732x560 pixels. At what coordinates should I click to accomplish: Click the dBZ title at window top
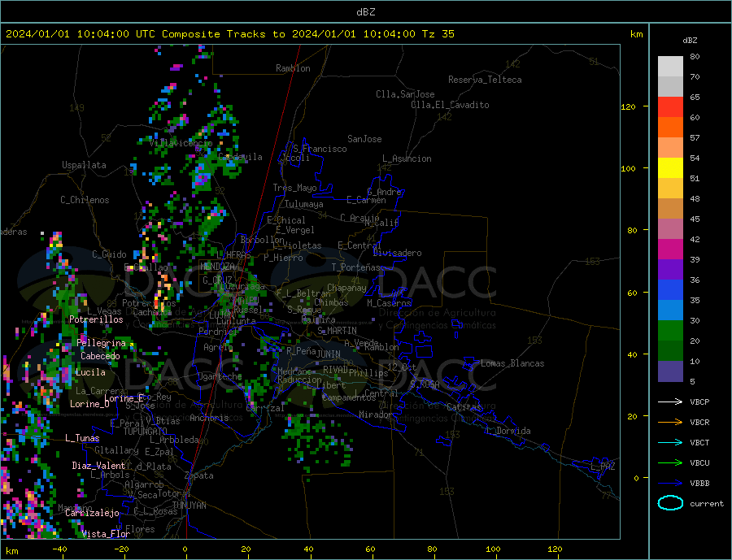tap(365, 12)
